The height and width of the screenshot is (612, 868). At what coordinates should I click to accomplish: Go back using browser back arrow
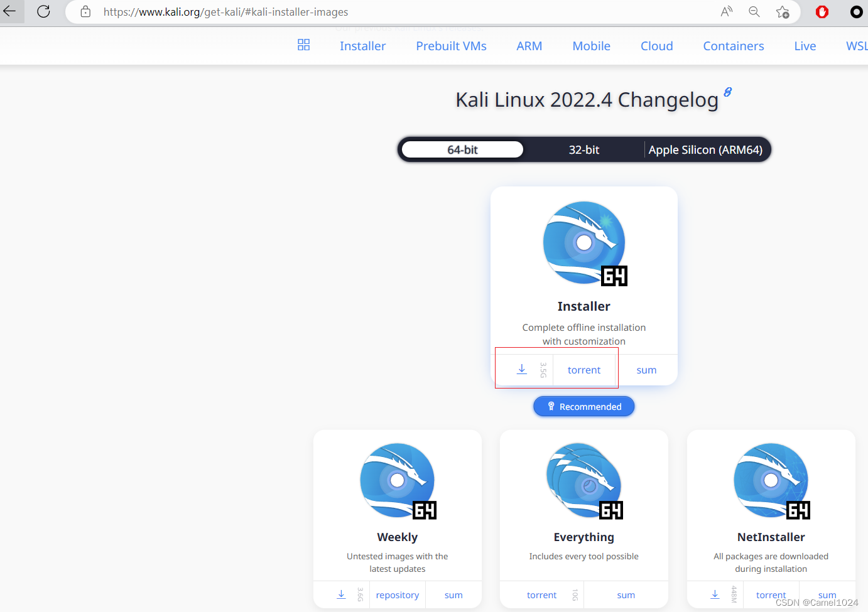click(10, 11)
